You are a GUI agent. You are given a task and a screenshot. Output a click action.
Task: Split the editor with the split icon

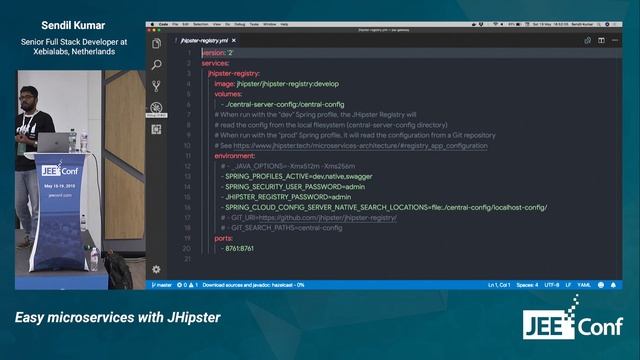(x=601, y=40)
